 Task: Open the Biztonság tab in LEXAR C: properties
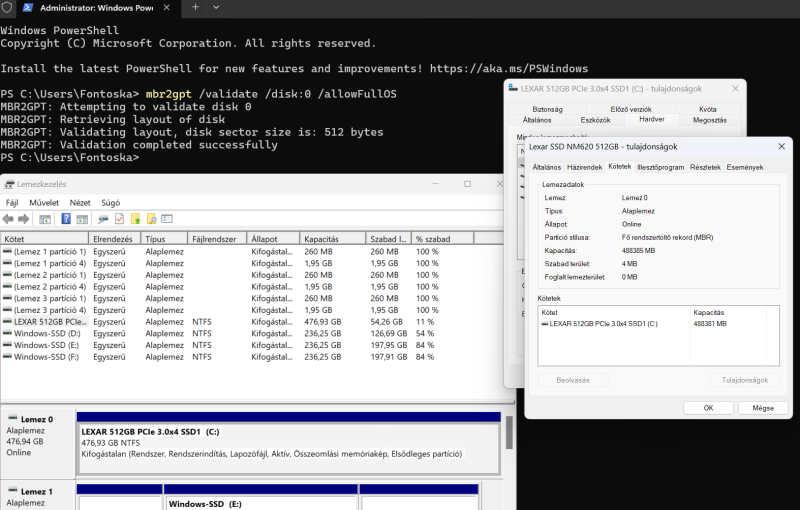pos(547,109)
